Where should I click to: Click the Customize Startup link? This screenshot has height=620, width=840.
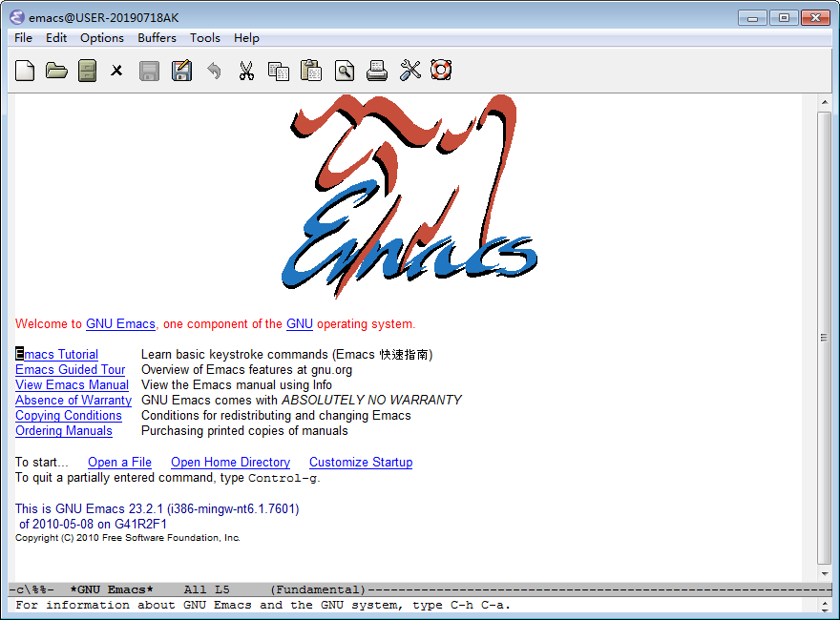point(361,462)
